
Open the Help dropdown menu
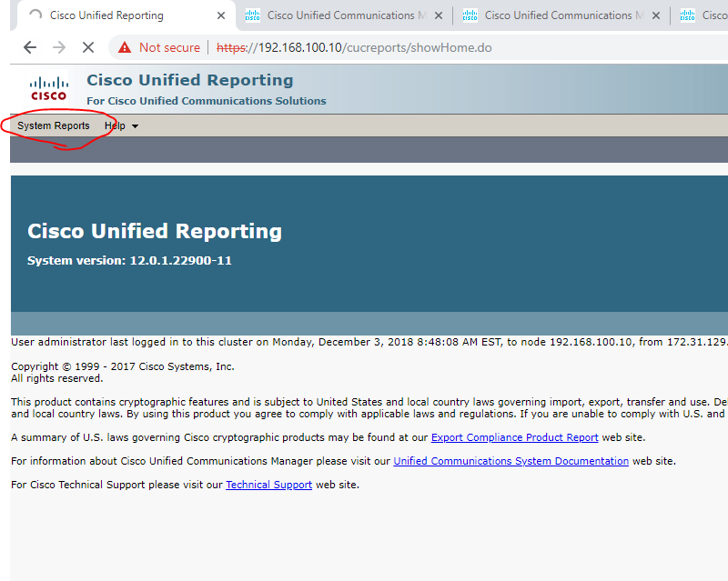(x=114, y=125)
